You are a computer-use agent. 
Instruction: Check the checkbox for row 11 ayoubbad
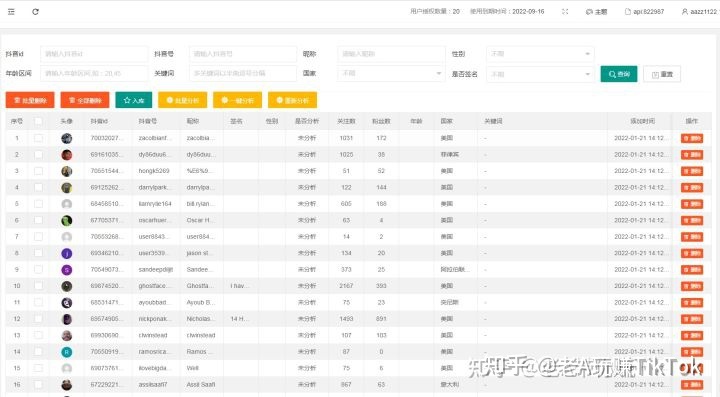tap(39, 302)
